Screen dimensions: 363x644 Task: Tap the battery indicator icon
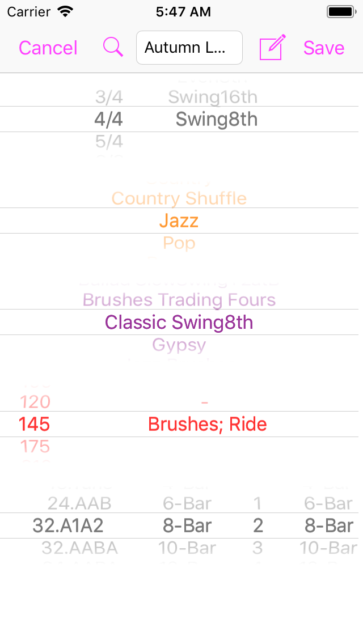pyautogui.click(x=341, y=12)
